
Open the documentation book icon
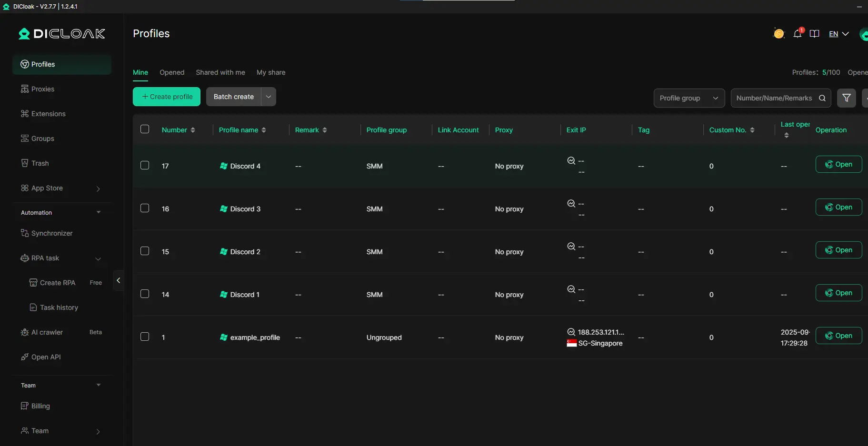814,34
